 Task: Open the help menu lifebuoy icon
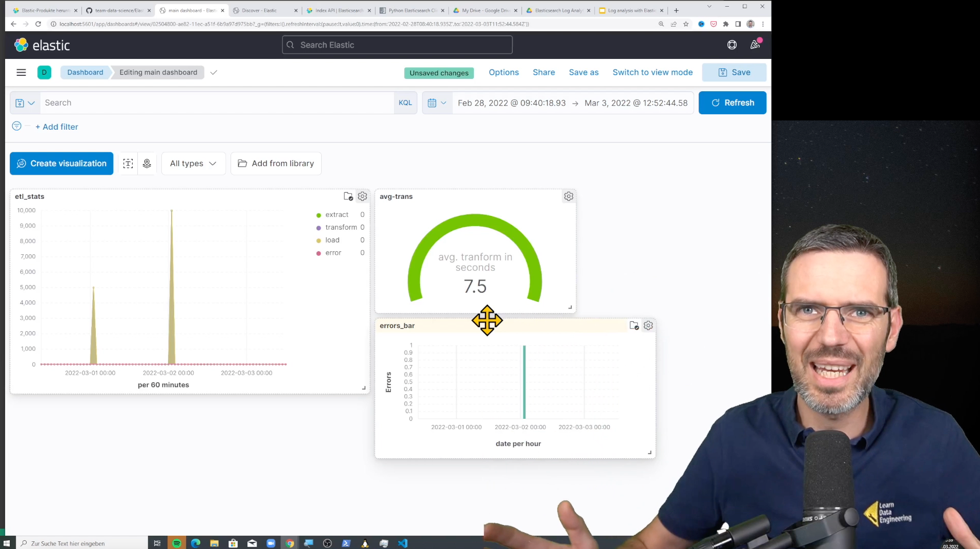point(732,45)
